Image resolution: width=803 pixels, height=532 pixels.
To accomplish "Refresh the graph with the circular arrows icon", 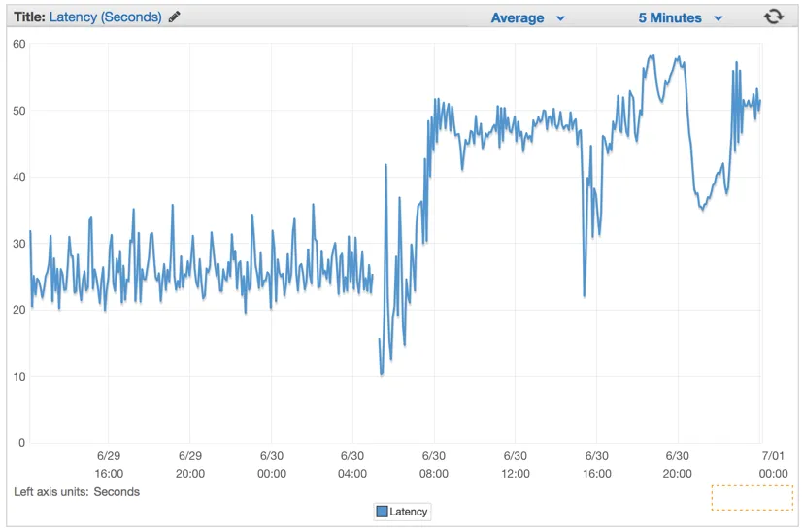I will click(773, 17).
